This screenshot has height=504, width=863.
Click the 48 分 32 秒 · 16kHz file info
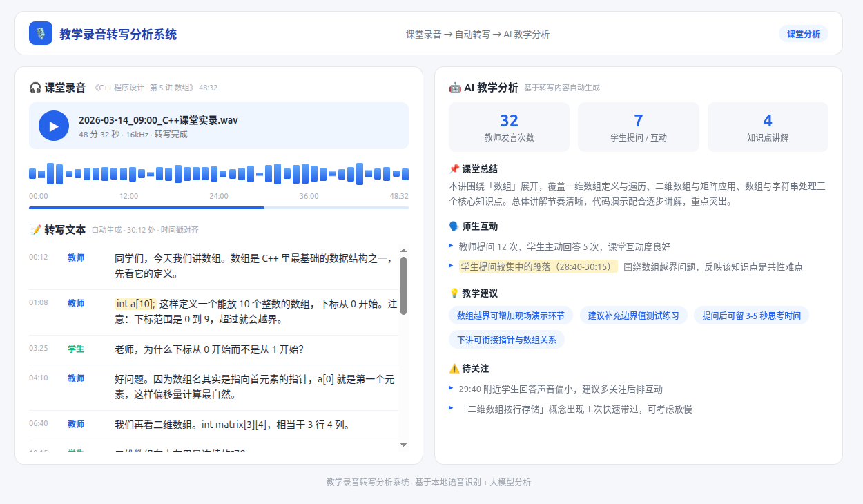[133, 134]
